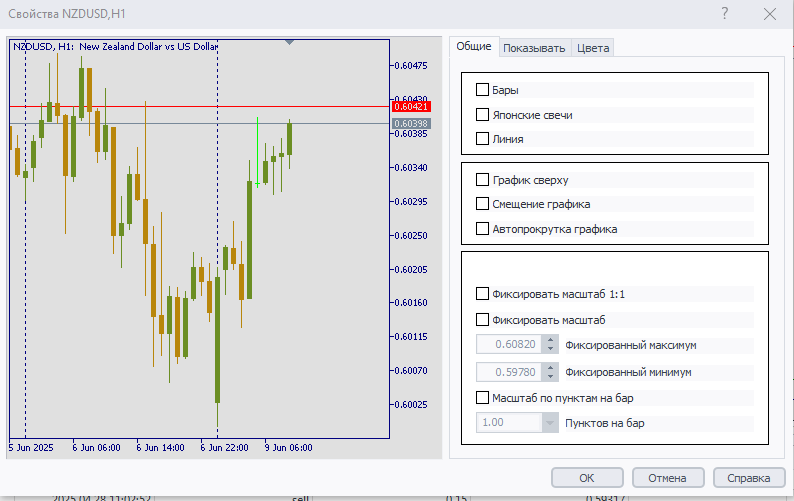The image size is (794, 501).
Task: Turn on Автопрокрутка графика checkbox
Action: click(482, 228)
